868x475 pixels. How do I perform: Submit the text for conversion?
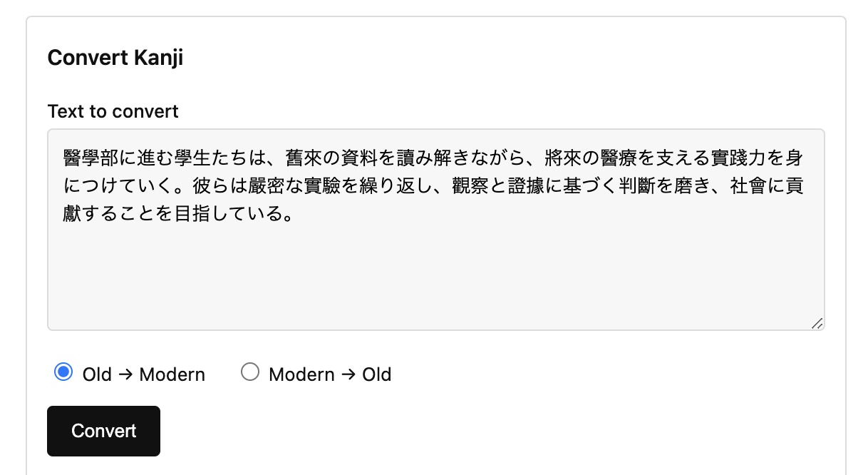point(103,431)
